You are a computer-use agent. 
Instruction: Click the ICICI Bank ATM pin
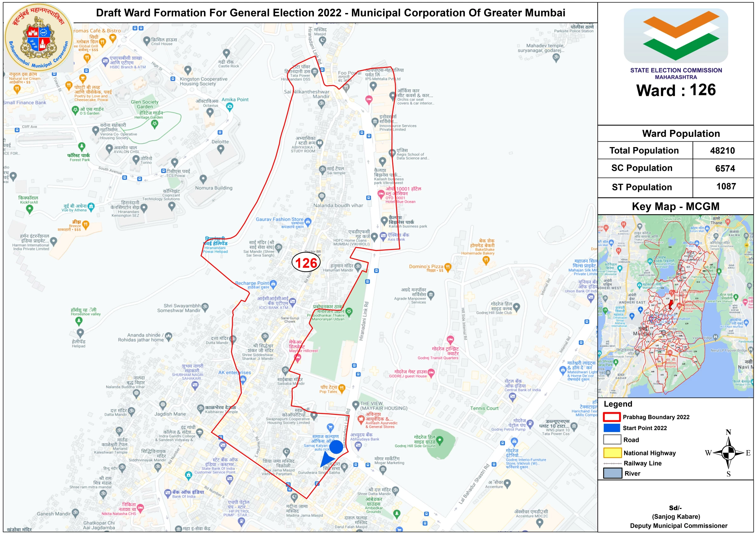(292, 301)
